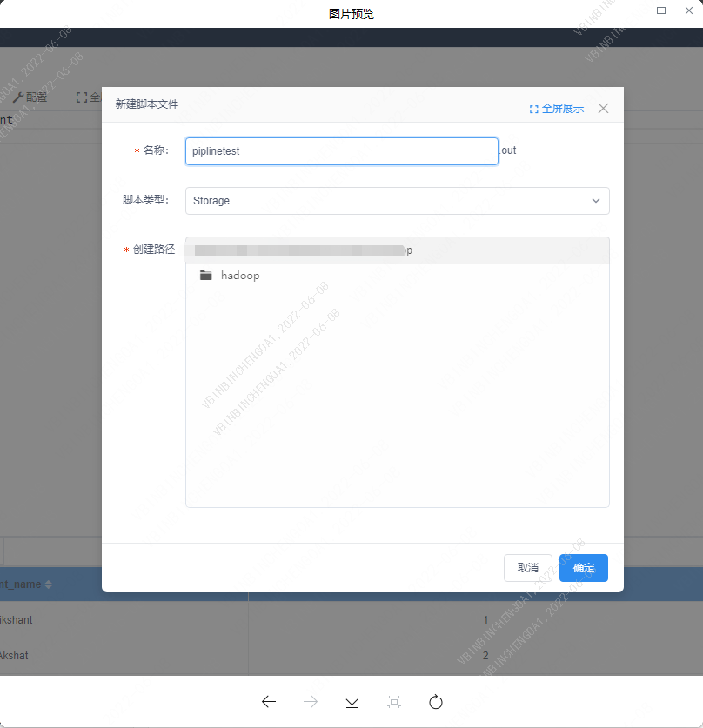Screen dimensions: 703x728
Task: Focus the 名称 field containing piplinetest
Action: [341, 151]
